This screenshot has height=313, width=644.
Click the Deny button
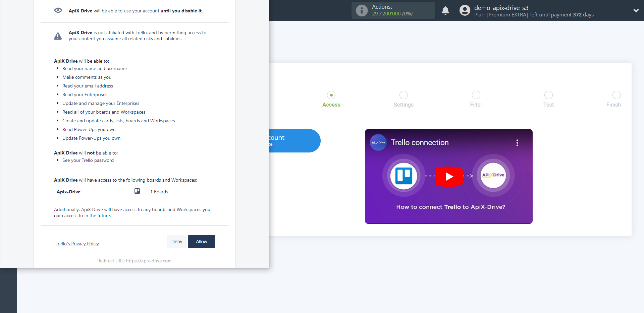(x=177, y=242)
